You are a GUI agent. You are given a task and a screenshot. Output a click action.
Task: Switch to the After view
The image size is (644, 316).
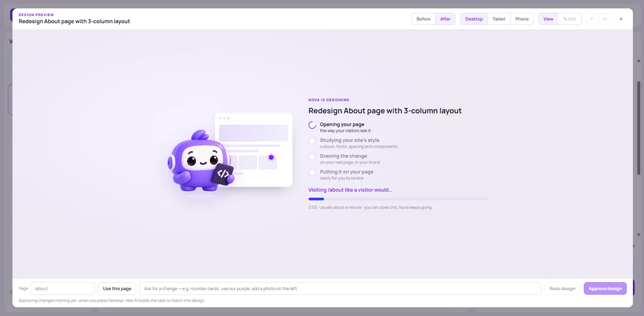tap(445, 19)
